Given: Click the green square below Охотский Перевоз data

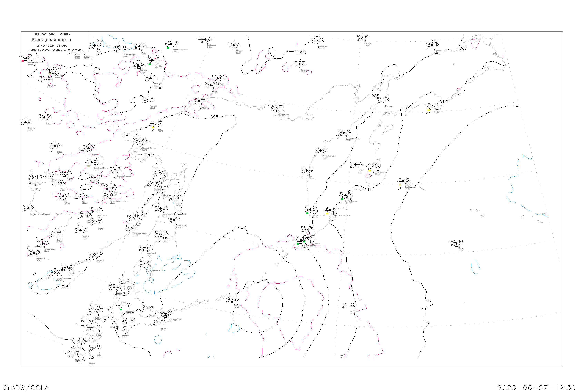Looking at the screenshot, I should 168,48.
